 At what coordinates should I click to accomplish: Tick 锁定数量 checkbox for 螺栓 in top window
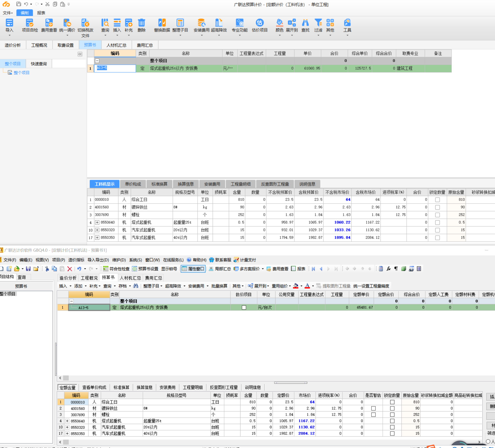[438, 215]
